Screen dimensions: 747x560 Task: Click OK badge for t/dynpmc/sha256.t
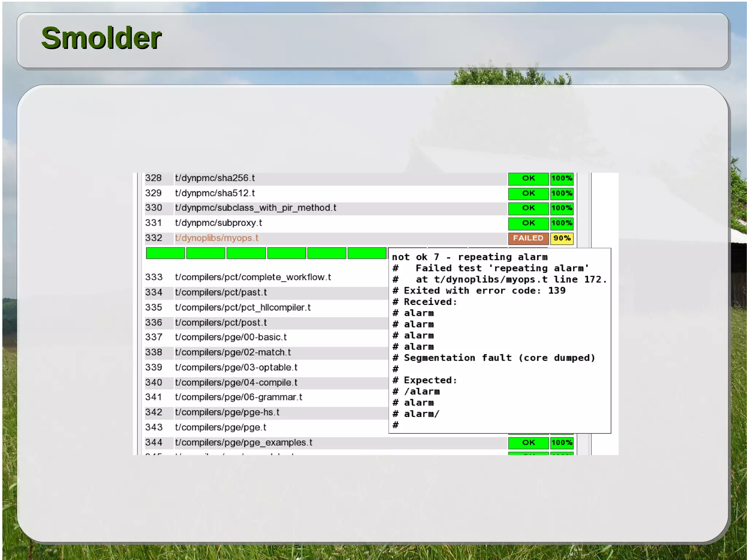pos(528,178)
